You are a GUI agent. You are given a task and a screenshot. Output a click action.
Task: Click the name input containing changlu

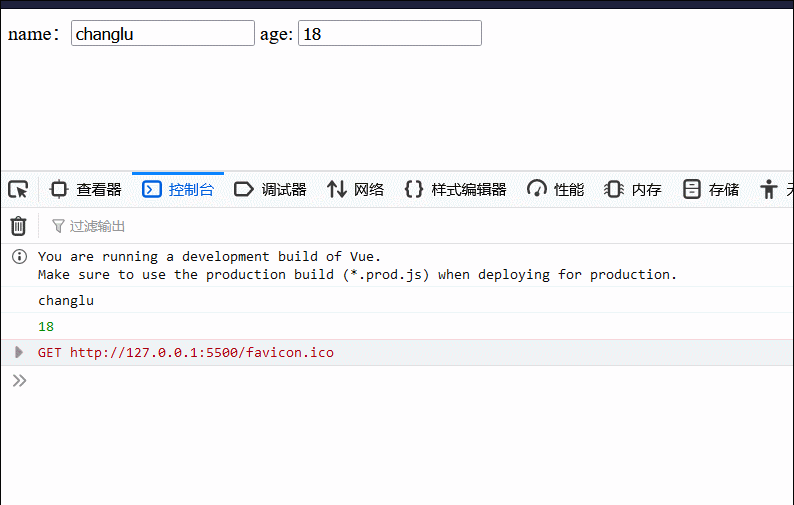(163, 33)
